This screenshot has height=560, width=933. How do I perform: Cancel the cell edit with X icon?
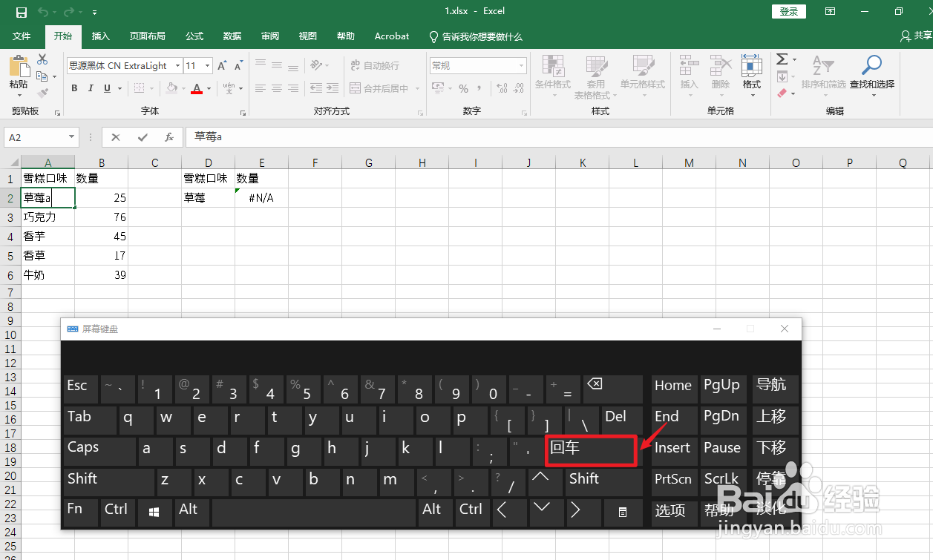tap(115, 137)
